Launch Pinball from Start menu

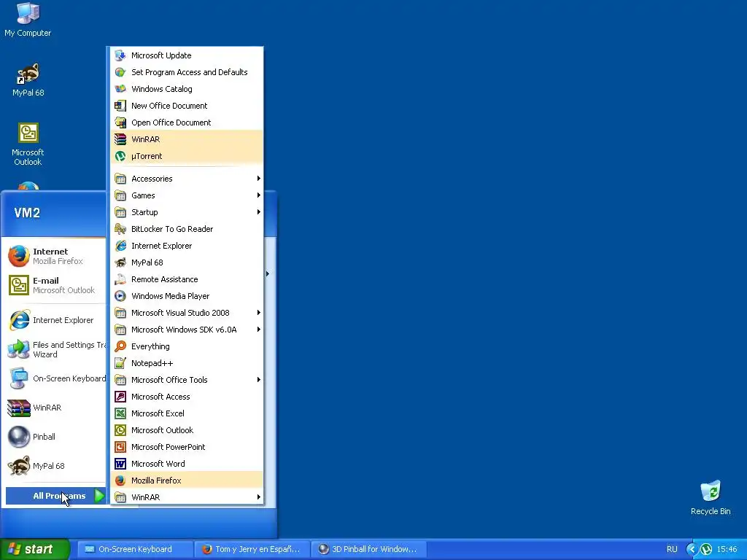[x=55, y=437]
